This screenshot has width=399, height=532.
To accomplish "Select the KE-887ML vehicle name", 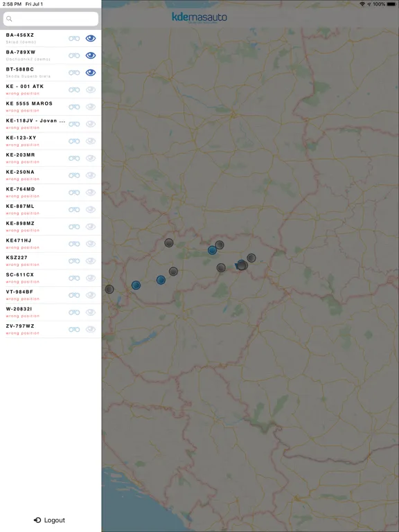I will (x=20, y=206).
